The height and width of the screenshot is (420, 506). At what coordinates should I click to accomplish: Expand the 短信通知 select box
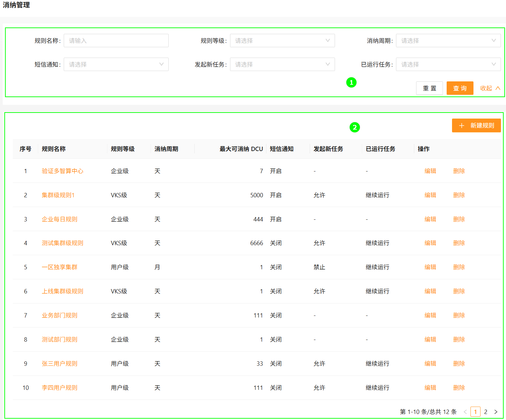[x=116, y=64]
